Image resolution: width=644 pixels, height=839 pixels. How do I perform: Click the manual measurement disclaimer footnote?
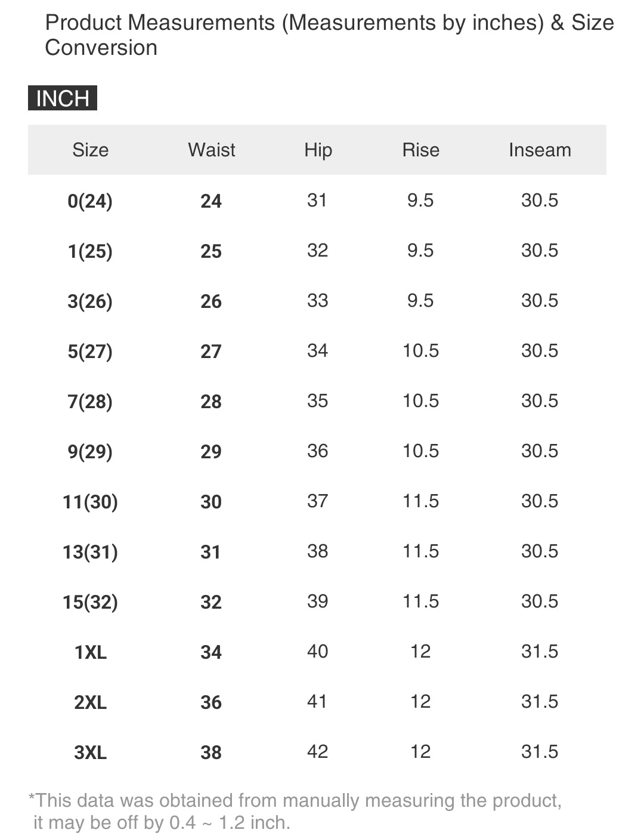point(295,811)
